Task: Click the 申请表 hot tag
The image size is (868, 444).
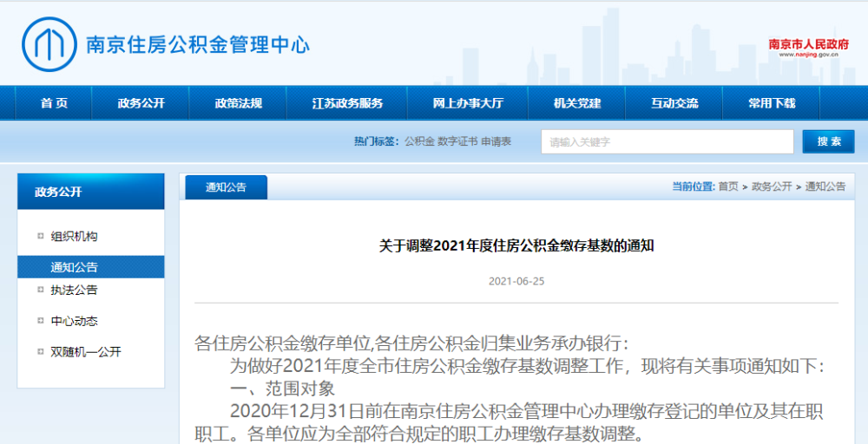Action: (496, 141)
